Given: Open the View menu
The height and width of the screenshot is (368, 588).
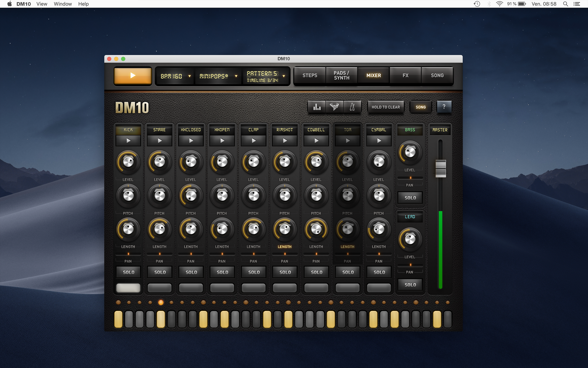Looking at the screenshot, I should point(42,4).
